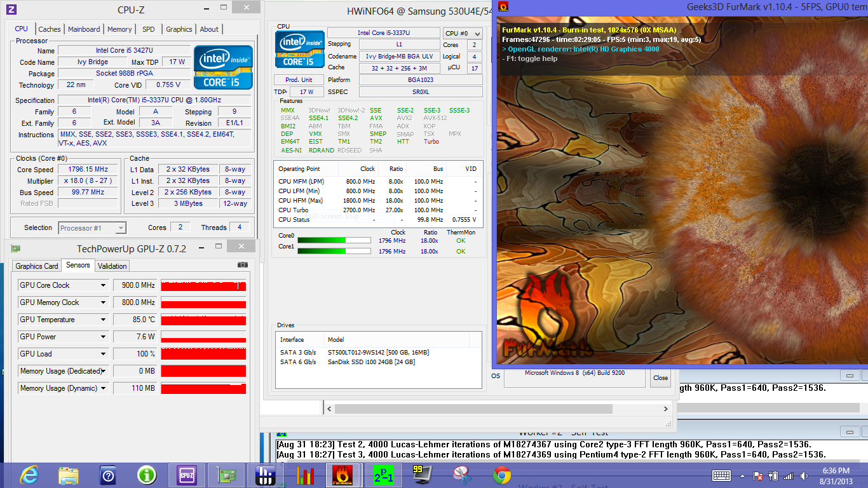The width and height of the screenshot is (868, 488).
Task: Click the horizontal scrollbar left arrow
Action: [329, 409]
